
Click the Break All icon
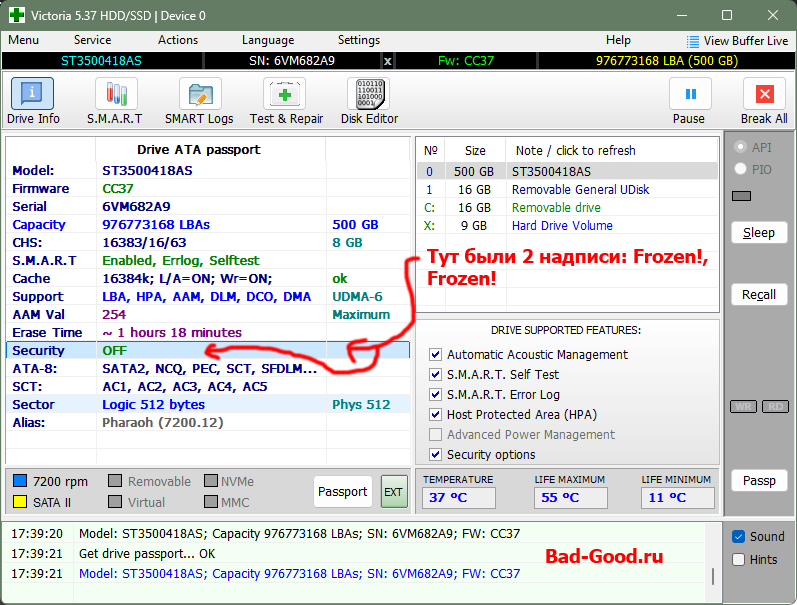click(763, 101)
